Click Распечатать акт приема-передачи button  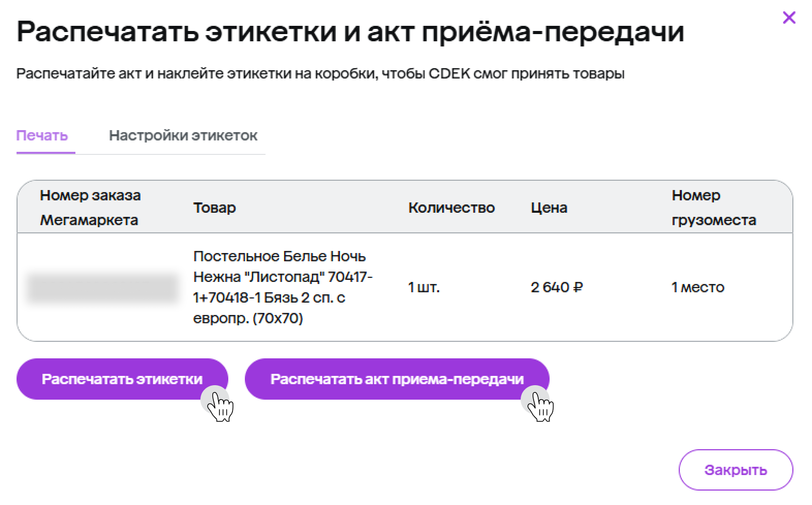396,379
